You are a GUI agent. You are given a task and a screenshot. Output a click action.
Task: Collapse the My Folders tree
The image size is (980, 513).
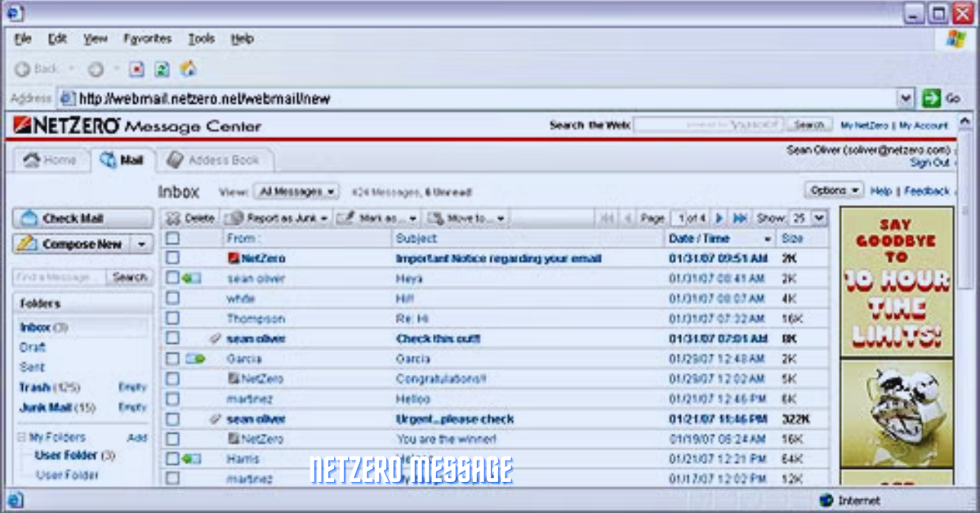point(22,438)
